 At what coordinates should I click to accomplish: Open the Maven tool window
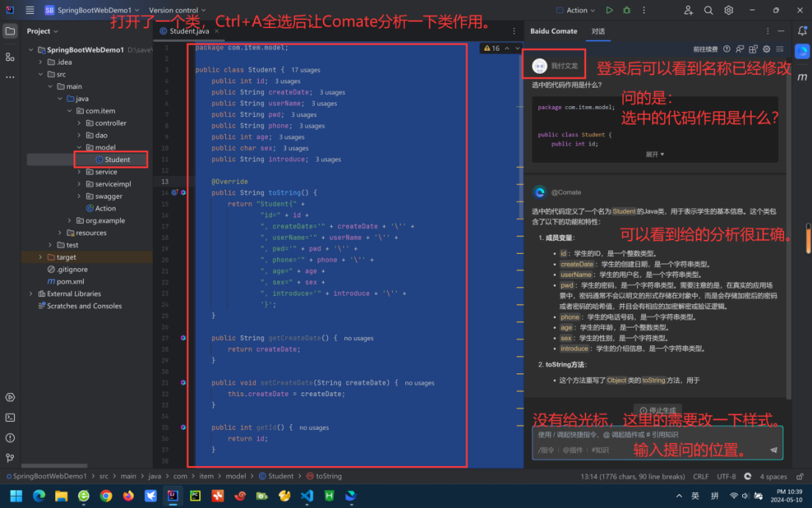coord(802,77)
